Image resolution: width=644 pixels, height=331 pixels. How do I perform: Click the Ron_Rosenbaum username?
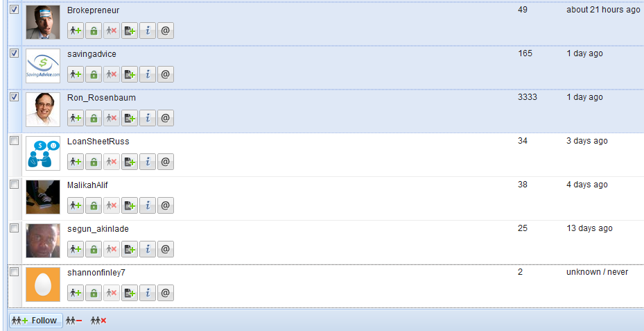(101, 98)
